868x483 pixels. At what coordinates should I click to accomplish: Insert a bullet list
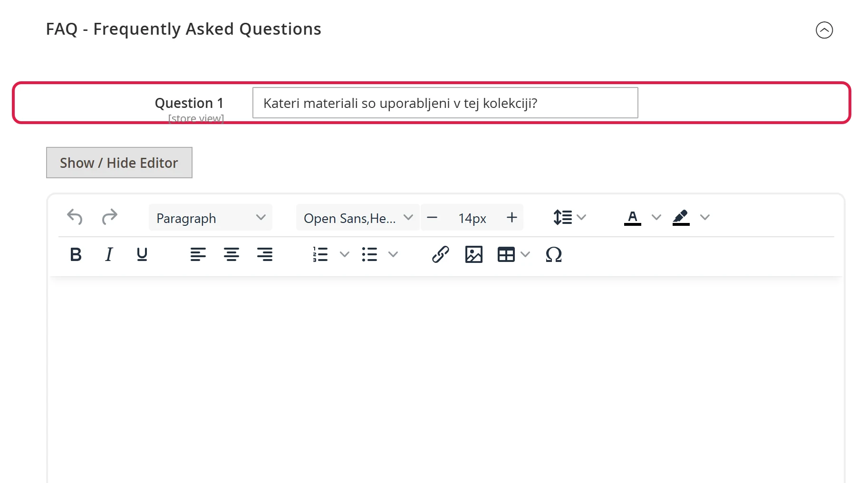[x=369, y=254]
